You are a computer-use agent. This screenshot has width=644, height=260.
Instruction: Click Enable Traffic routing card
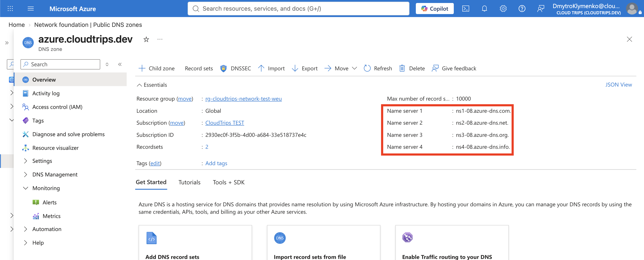click(x=452, y=243)
